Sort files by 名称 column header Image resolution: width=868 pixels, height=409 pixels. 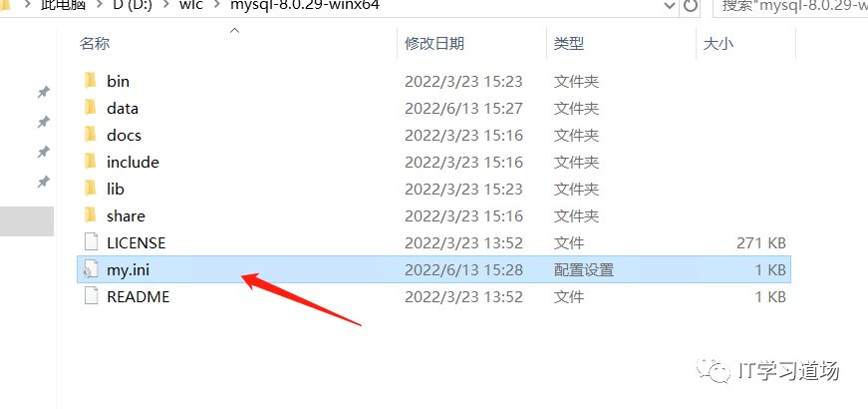tap(95, 43)
